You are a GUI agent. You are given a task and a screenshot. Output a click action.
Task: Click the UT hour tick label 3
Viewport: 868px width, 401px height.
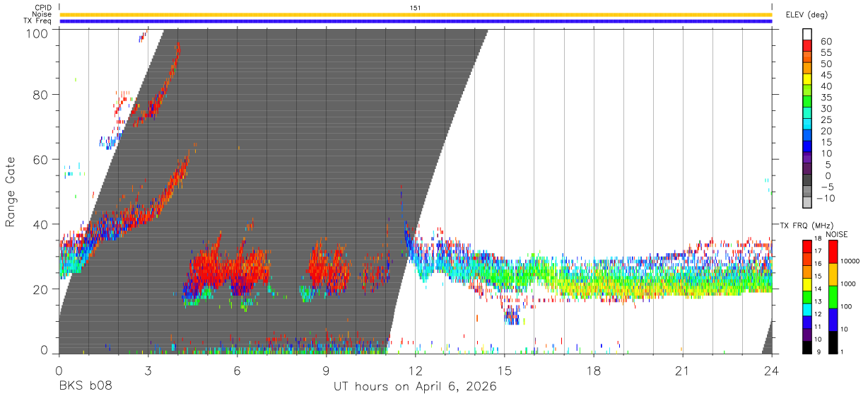tap(148, 370)
